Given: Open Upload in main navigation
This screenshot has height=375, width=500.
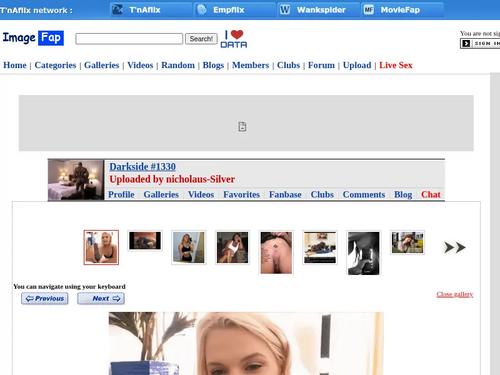Looking at the screenshot, I should pyautogui.click(x=357, y=65).
